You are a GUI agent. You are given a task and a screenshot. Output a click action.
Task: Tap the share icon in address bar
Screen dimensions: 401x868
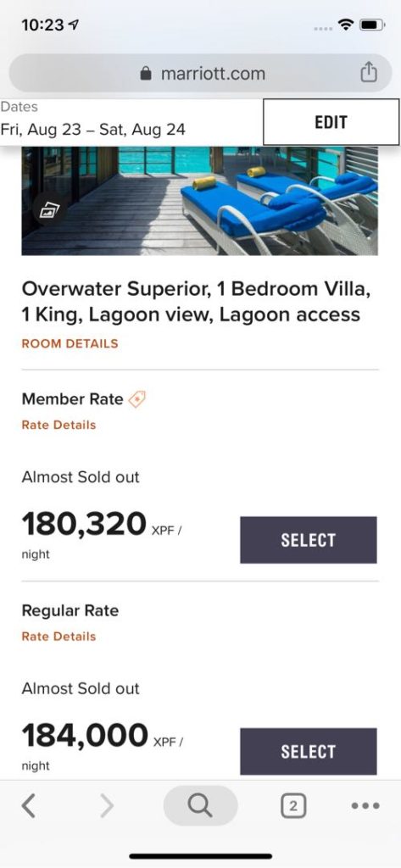tap(369, 73)
